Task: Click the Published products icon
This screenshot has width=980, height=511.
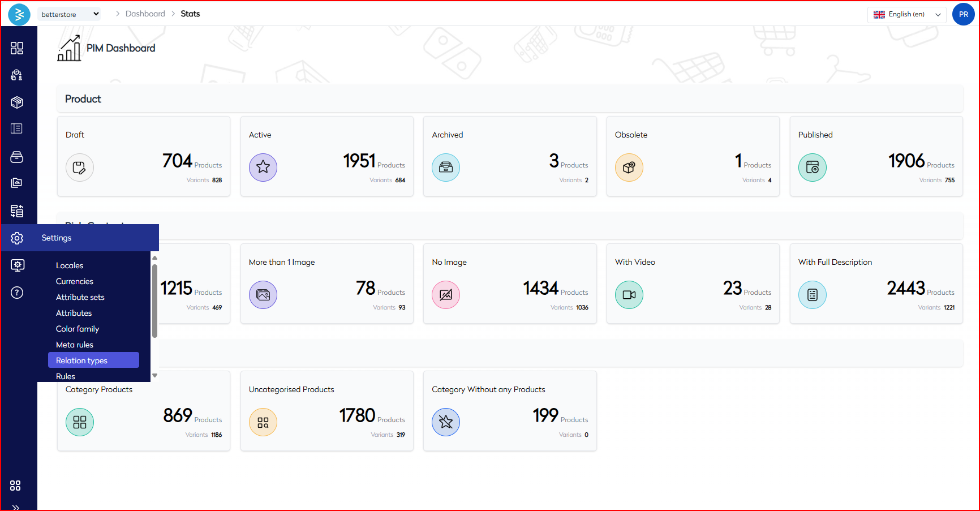Action: click(813, 168)
